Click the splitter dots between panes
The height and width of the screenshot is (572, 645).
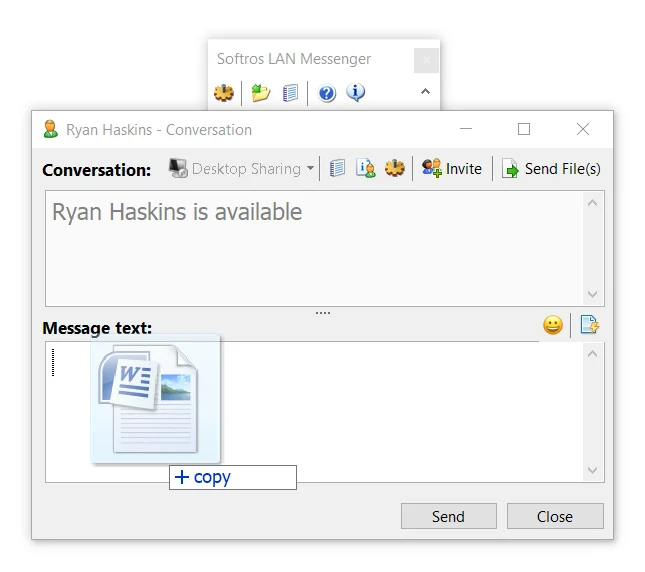(x=323, y=313)
